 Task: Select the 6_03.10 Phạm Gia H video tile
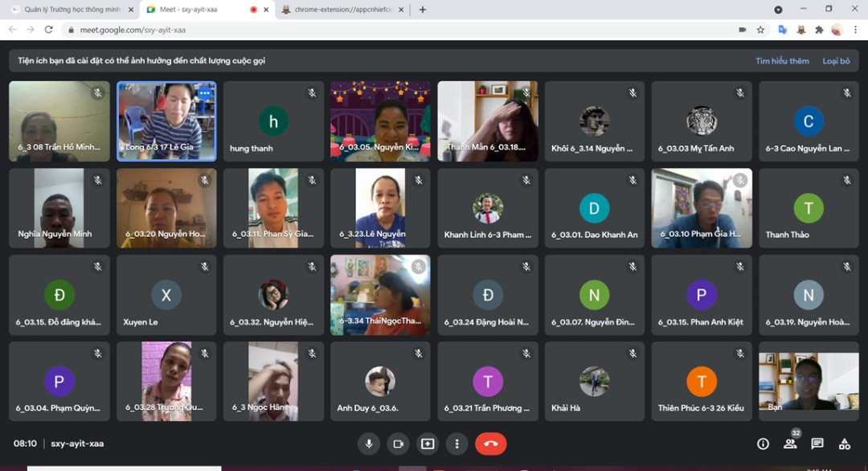pos(702,208)
